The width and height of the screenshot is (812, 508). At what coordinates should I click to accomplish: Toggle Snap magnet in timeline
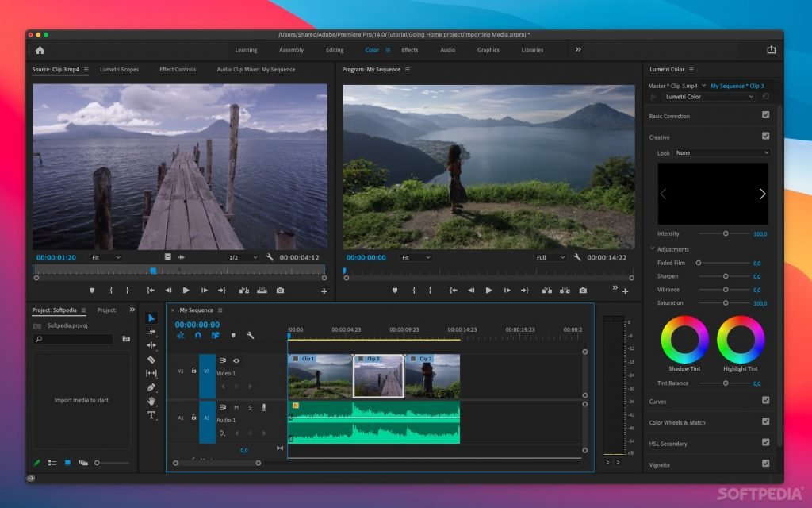(197, 336)
